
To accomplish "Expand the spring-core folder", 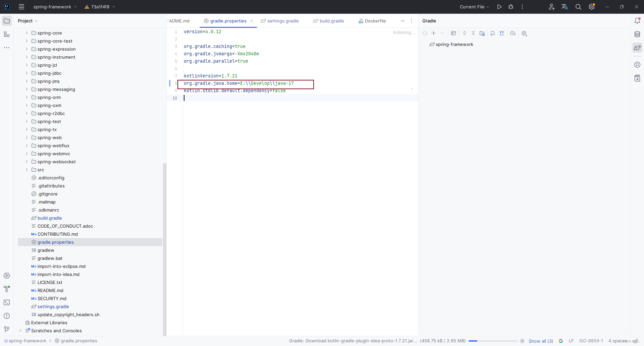I will (x=27, y=33).
